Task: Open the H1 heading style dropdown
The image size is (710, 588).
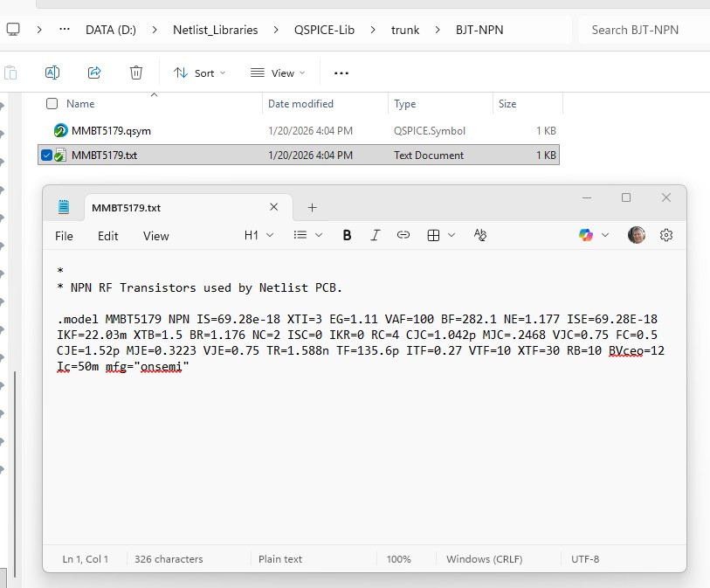Action: tap(258, 235)
